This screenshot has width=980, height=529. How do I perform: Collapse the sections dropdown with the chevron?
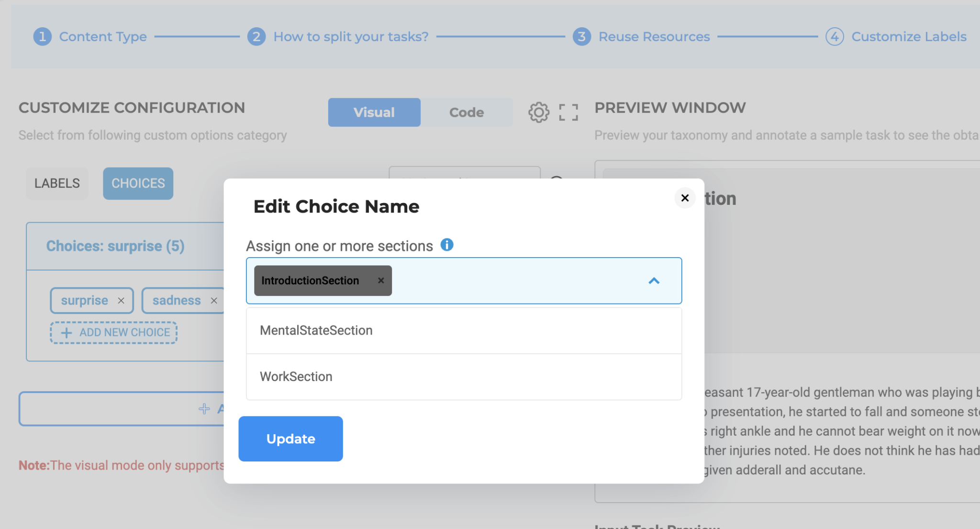point(654,281)
